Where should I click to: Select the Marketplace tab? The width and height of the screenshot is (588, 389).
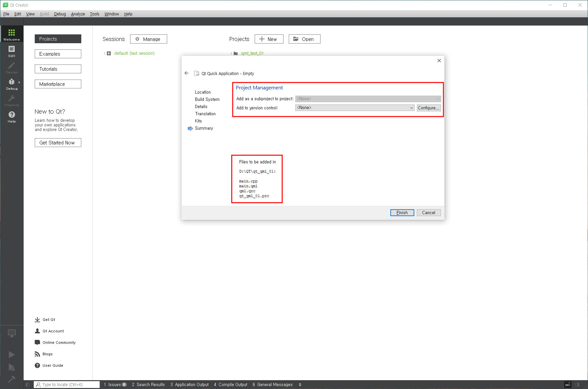pyautogui.click(x=58, y=84)
